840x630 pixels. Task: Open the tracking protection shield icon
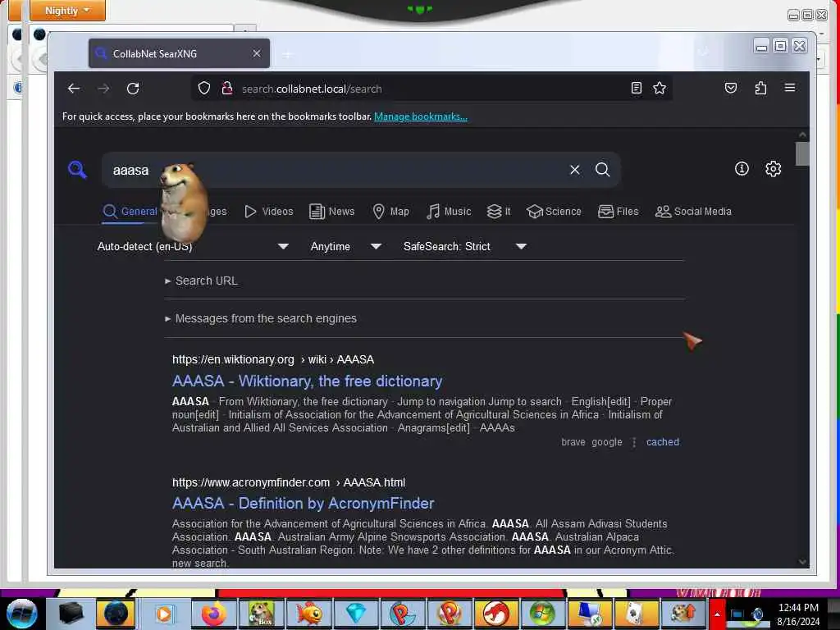tap(204, 88)
